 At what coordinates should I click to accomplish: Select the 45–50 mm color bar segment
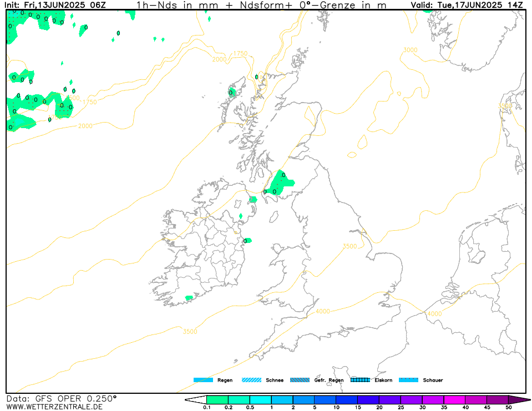click(x=498, y=400)
